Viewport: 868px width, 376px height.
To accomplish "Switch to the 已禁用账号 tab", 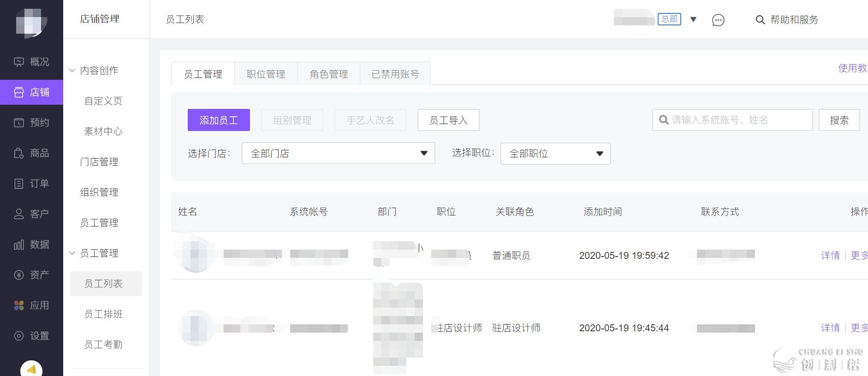I will coord(395,74).
